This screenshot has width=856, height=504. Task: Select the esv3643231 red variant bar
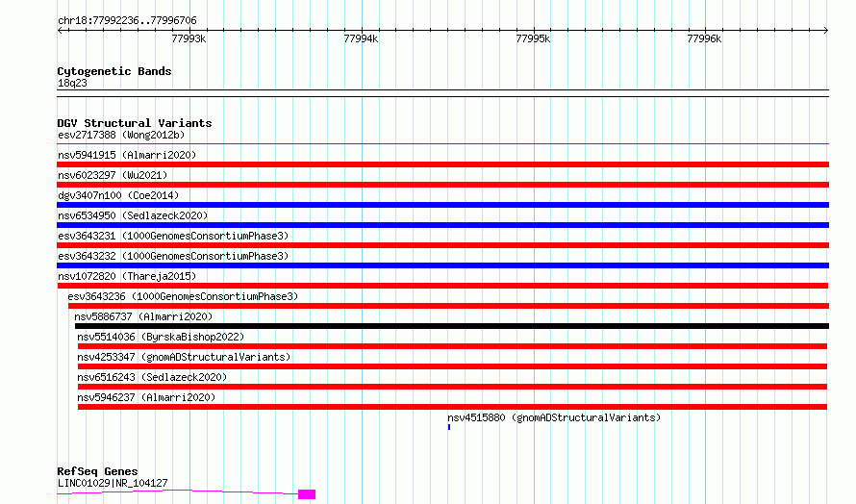point(442,245)
